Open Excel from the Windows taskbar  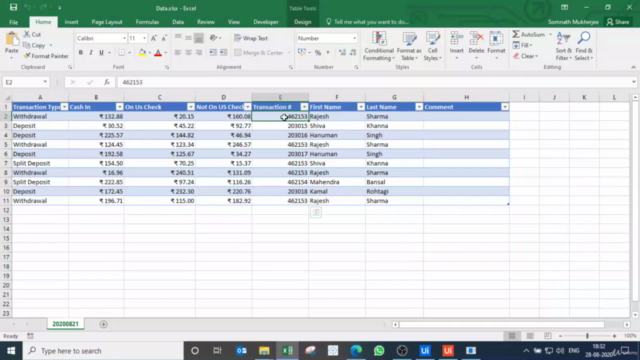[x=287, y=351]
